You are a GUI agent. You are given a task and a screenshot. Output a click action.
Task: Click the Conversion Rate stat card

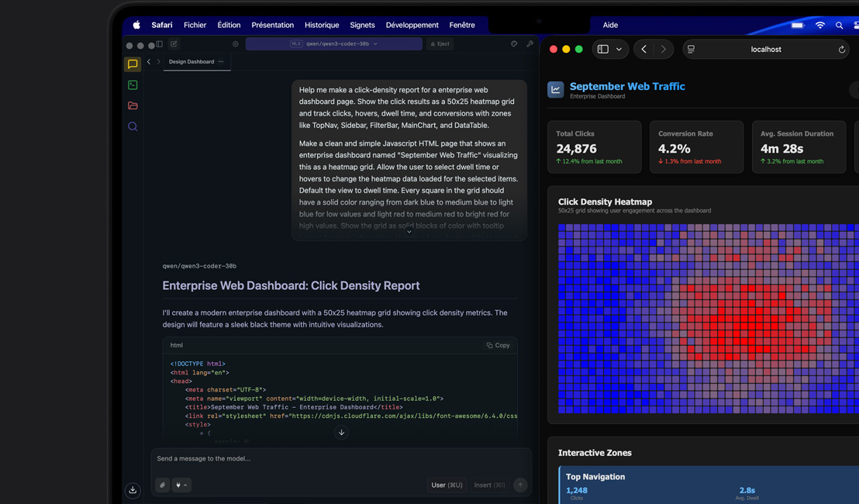pos(696,147)
